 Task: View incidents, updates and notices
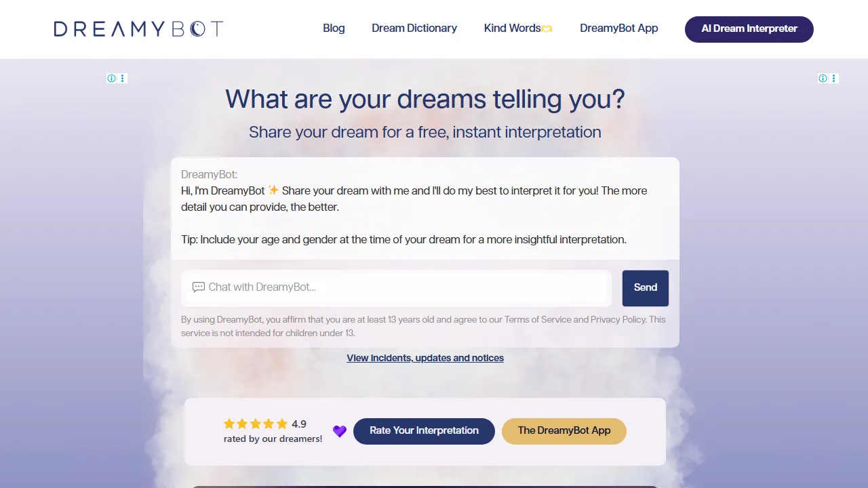pyautogui.click(x=425, y=358)
